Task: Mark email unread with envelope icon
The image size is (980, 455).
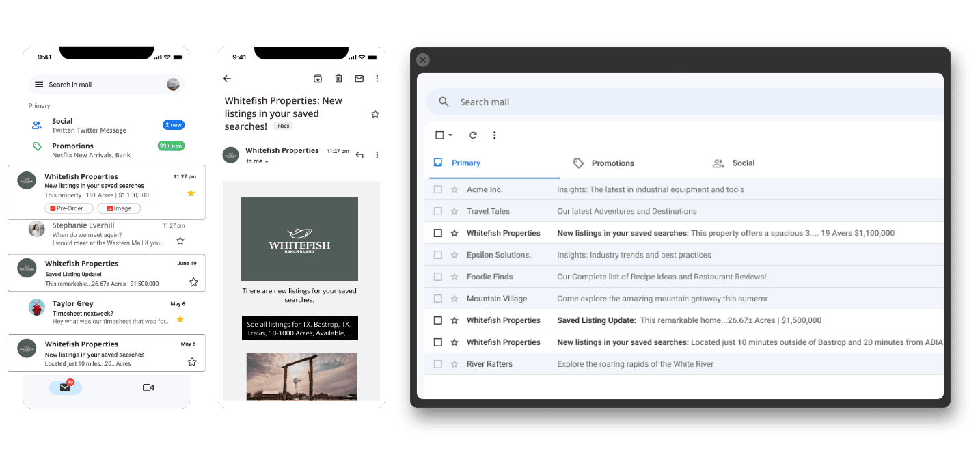Action: pyautogui.click(x=359, y=79)
